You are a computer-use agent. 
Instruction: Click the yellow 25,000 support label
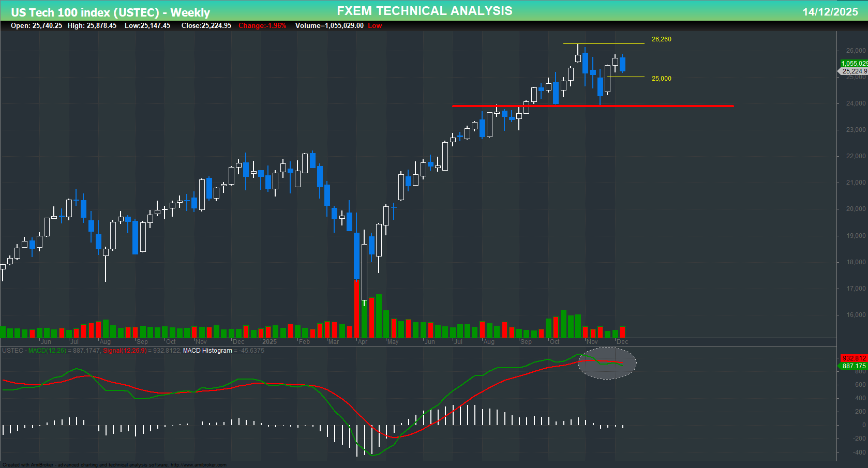coord(661,79)
